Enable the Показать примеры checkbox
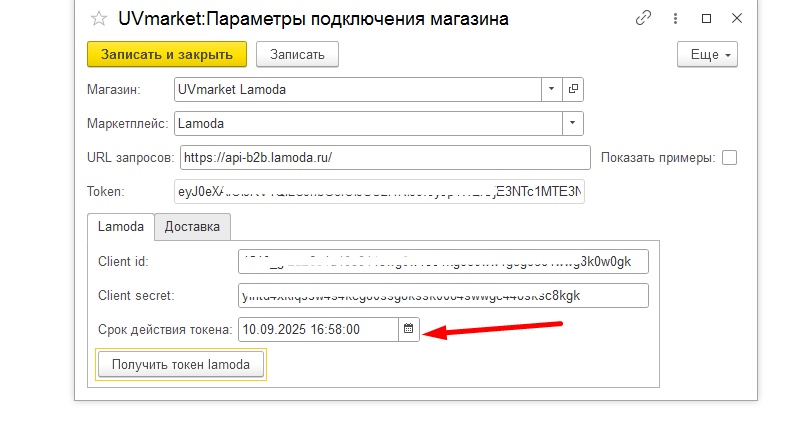The image size is (806, 448). [729, 158]
